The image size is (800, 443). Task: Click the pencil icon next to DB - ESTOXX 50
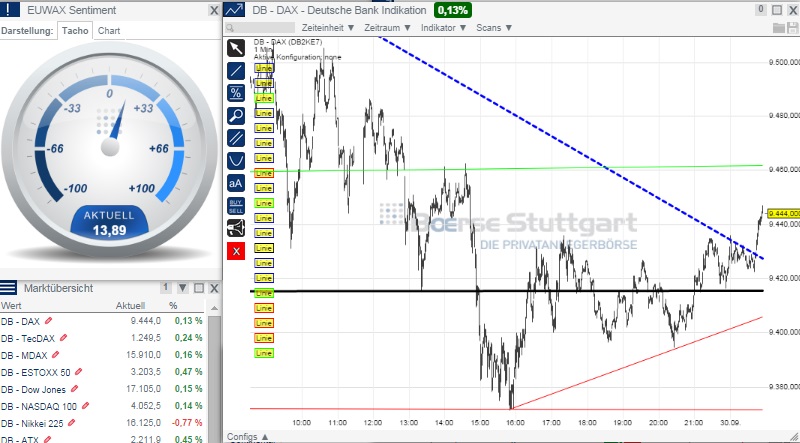[x=79, y=372]
